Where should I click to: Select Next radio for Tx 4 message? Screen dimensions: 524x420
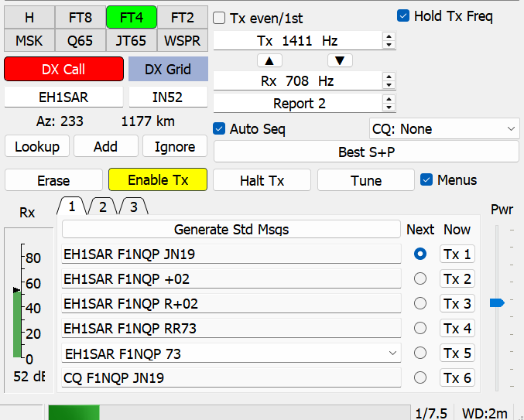420,328
